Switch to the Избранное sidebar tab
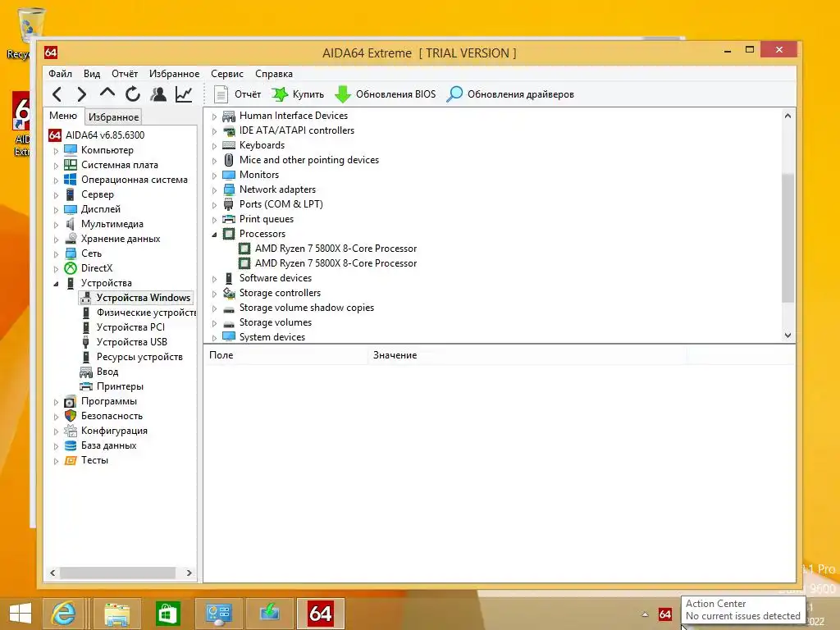Image resolution: width=840 pixels, height=630 pixels. tap(113, 116)
